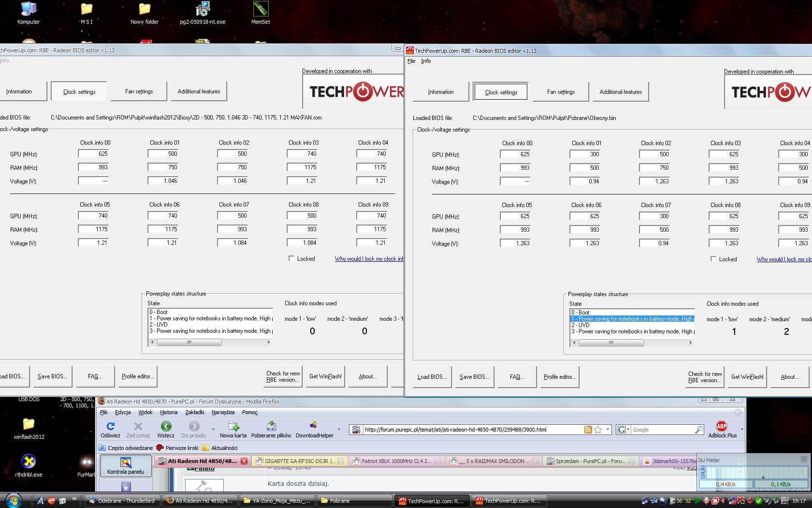This screenshot has height=508, width=812.
Task: Click the Adblock Plus ABP icon
Action: coord(722,426)
